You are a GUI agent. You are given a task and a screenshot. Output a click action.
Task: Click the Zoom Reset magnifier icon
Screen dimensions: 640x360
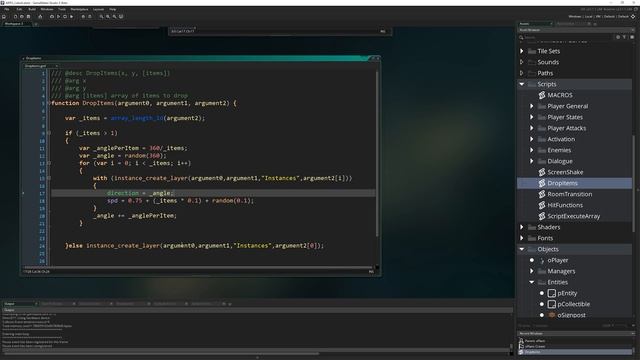click(108, 16)
